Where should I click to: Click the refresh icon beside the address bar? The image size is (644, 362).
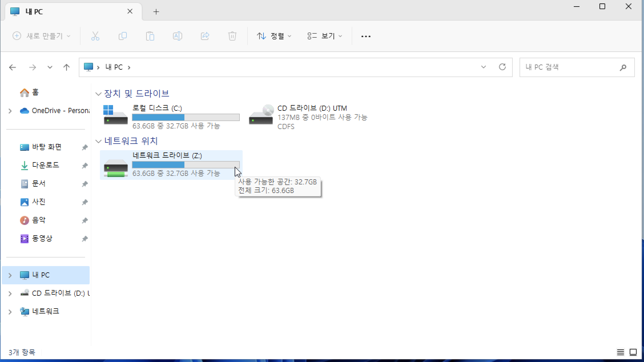[502, 67]
